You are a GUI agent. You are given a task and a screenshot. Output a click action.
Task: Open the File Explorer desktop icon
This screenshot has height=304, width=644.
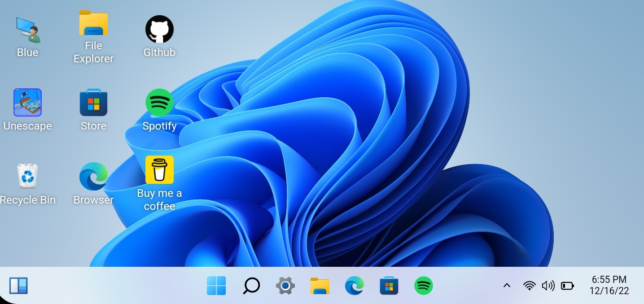[x=93, y=37]
